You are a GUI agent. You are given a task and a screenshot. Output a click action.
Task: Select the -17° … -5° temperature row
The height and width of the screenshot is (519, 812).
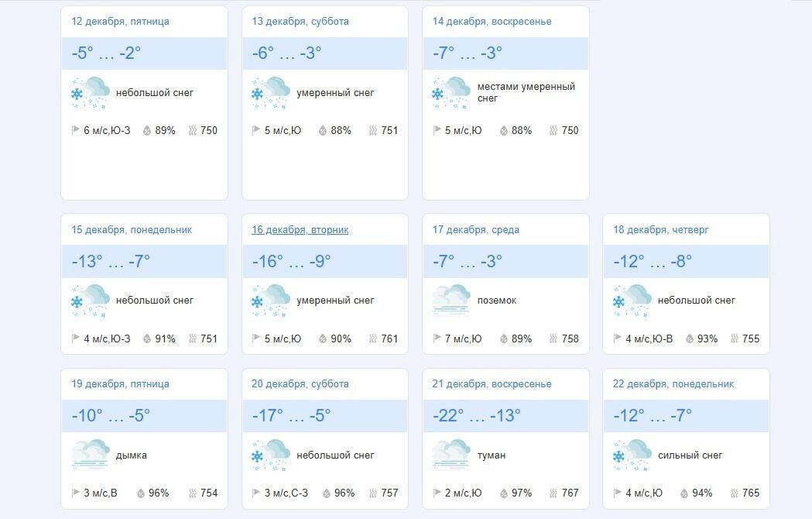pyautogui.click(x=325, y=416)
